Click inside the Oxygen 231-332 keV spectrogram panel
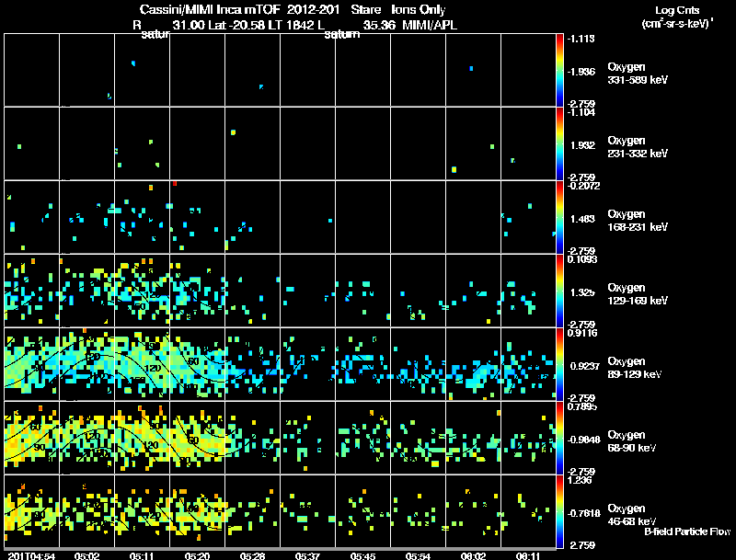Screen dimensions: 736x560 [x=280, y=143]
